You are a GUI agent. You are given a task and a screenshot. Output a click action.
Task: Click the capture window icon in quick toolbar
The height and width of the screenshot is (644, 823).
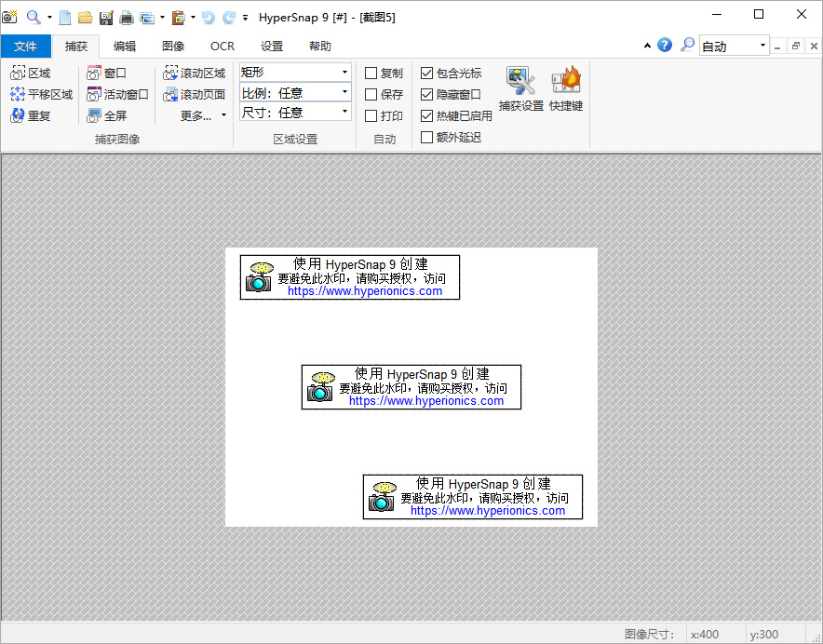(x=147, y=18)
